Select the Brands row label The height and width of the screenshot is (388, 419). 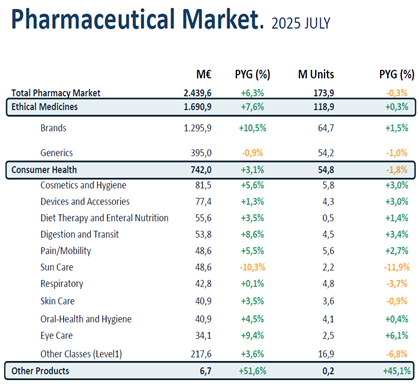tap(53, 128)
